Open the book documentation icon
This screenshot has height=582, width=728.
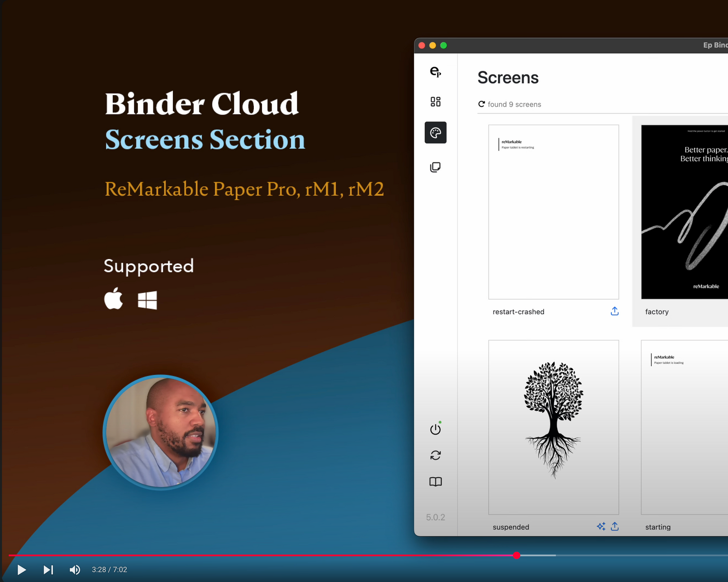pos(435,482)
